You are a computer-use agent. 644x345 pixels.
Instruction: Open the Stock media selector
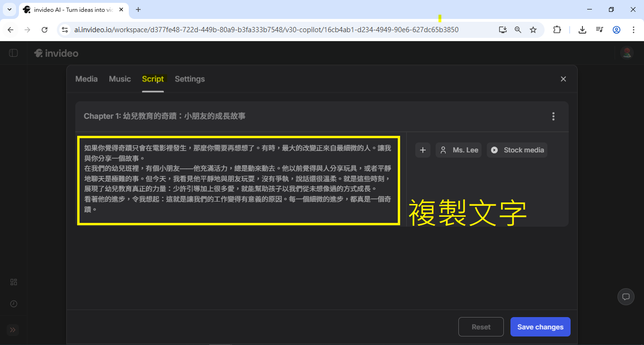[517, 150]
